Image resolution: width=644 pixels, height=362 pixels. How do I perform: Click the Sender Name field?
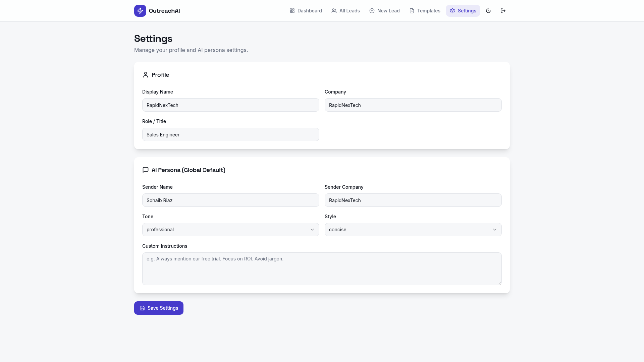(x=231, y=200)
